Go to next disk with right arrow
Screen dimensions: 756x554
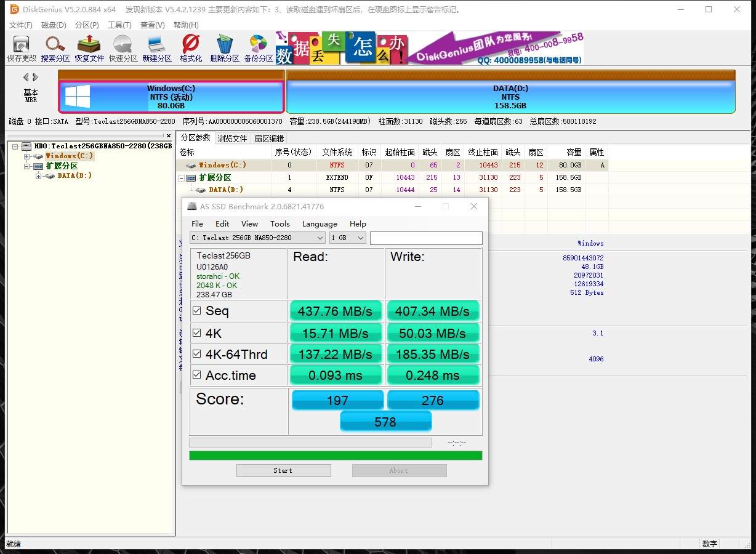[36, 78]
